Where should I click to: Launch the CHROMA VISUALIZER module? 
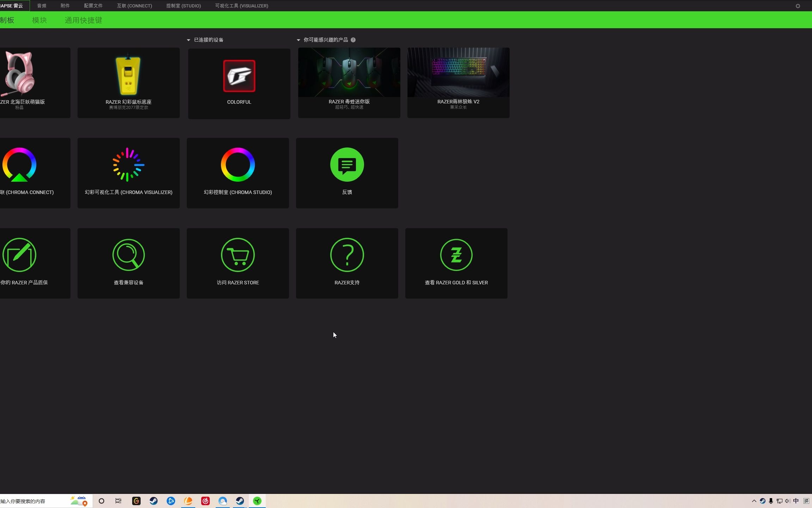(129, 173)
